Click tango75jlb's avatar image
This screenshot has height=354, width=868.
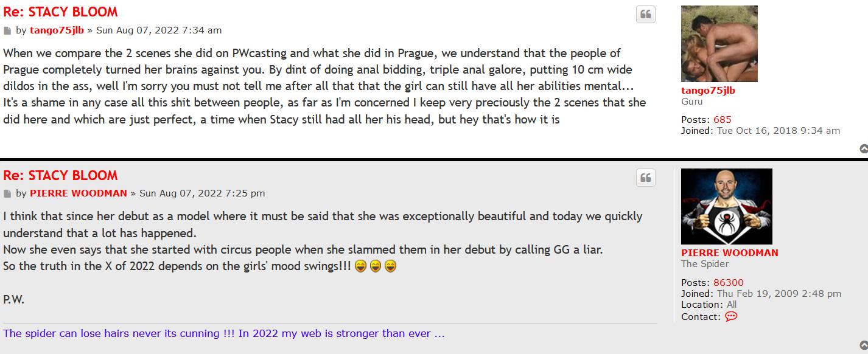tap(719, 44)
